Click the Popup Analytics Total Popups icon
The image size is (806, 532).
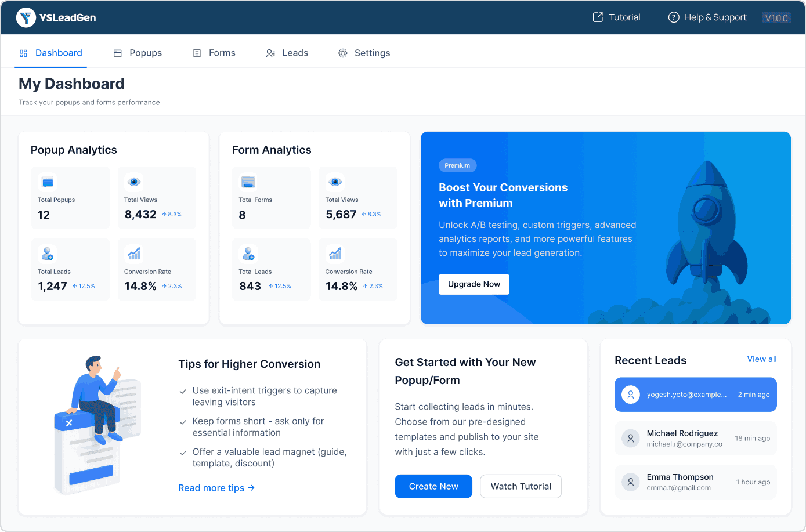[x=48, y=182]
